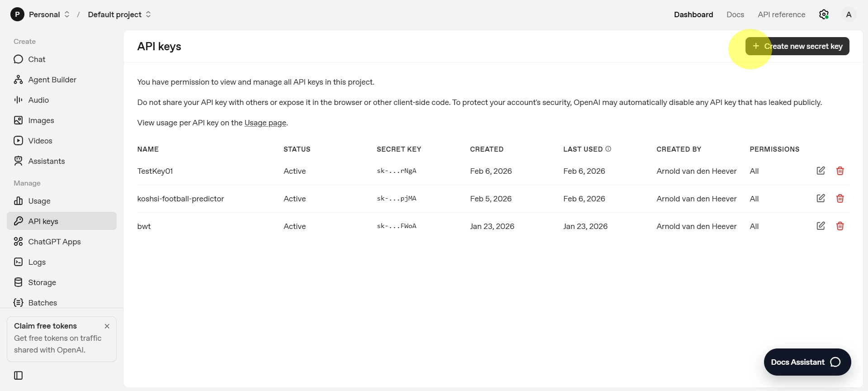The width and height of the screenshot is (868, 391).
Task: Open Usage in the sidebar
Action: [x=61, y=201]
